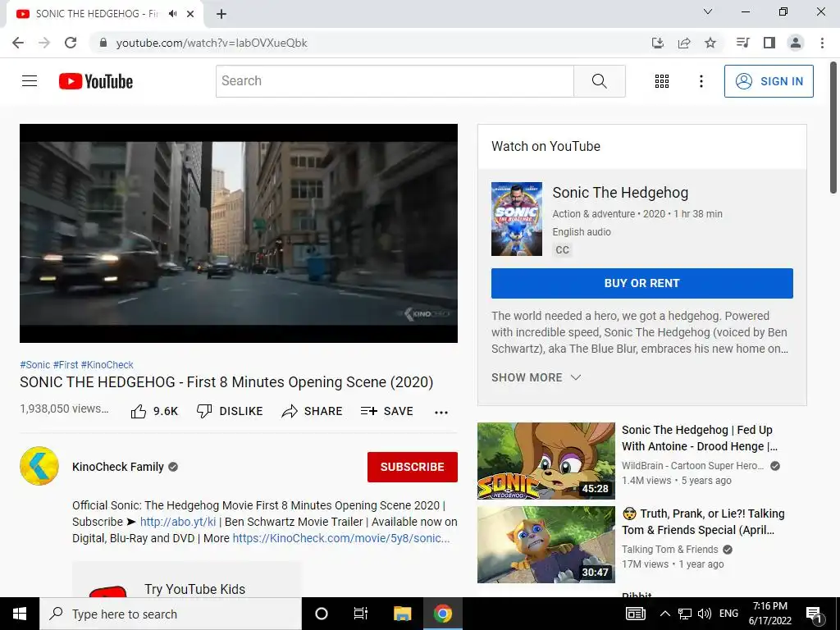Open the Windows Start menu
Viewport: 840px width, 630px height.
pos(20,614)
